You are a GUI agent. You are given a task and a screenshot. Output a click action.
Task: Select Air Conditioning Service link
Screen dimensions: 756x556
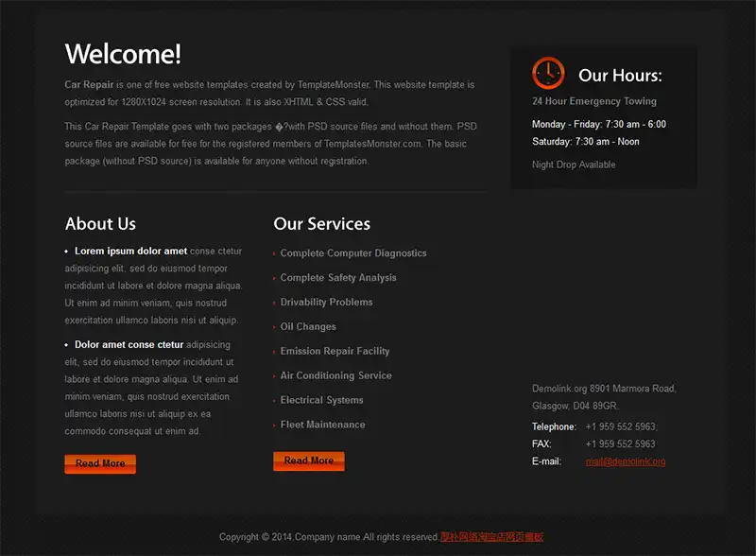click(x=335, y=376)
